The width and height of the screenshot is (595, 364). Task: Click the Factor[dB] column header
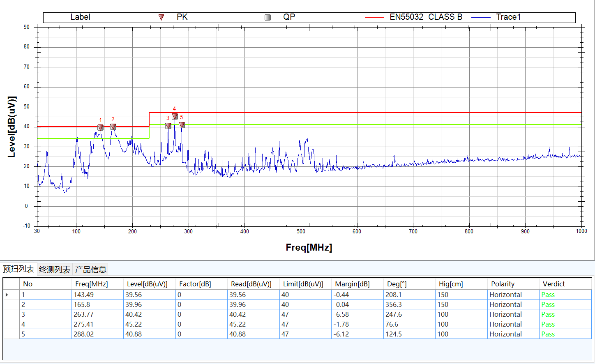pyautogui.click(x=201, y=284)
